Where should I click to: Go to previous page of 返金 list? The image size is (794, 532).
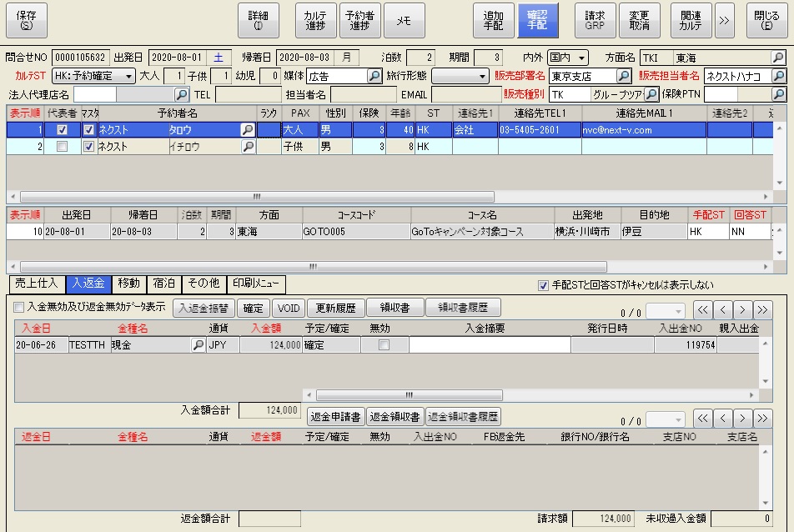[722, 418]
